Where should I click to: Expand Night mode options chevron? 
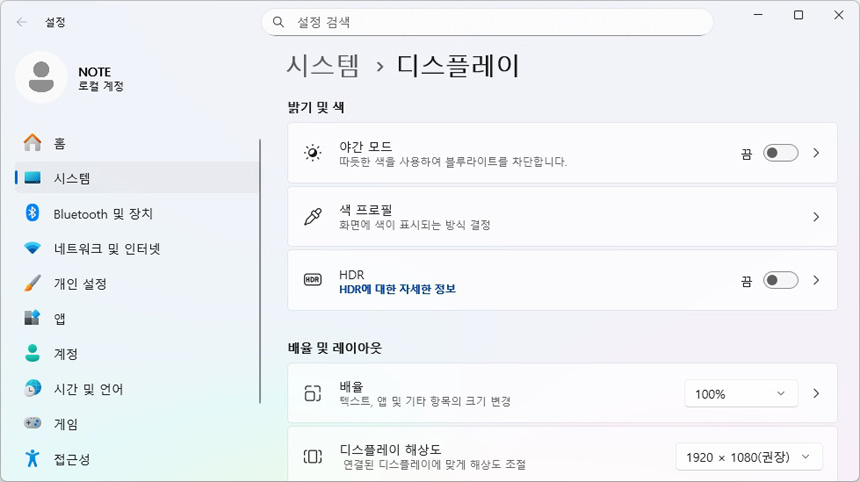pyautogui.click(x=816, y=153)
